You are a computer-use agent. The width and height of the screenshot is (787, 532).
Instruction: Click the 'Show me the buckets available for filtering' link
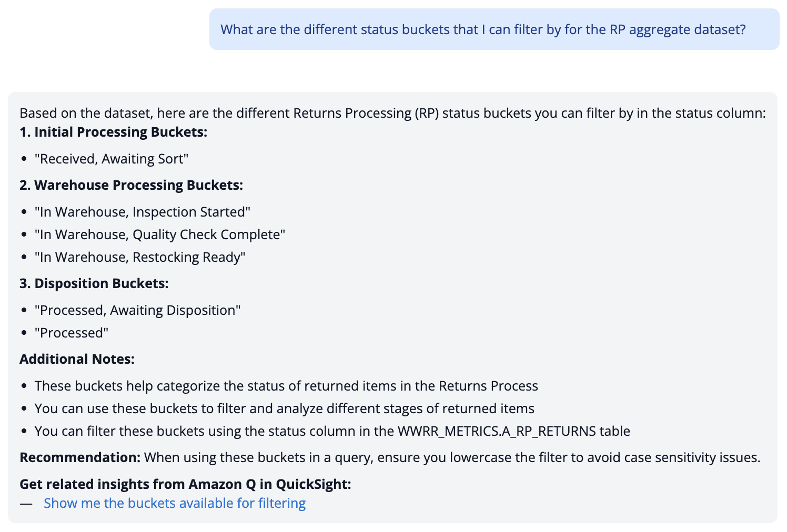[x=175, y=503]
